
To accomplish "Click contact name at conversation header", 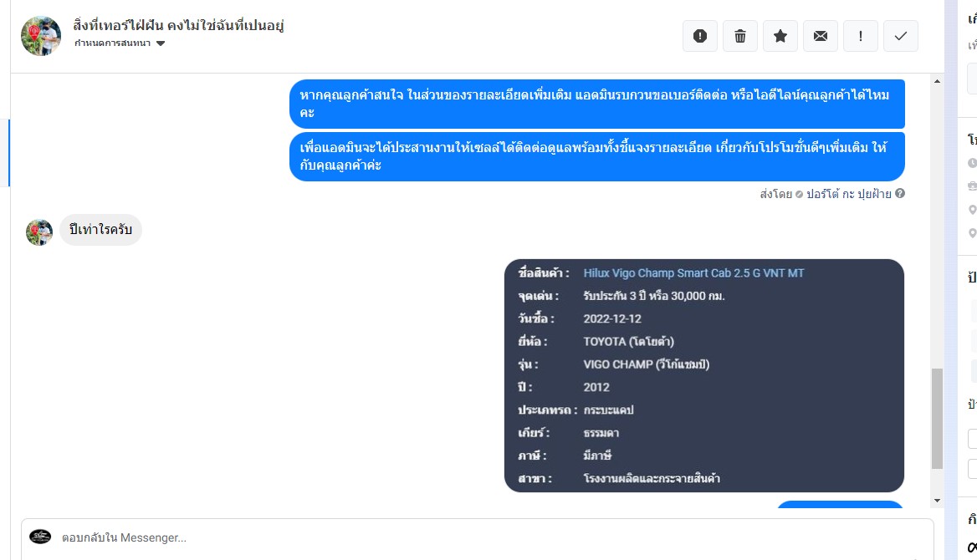I will point(178,26).
